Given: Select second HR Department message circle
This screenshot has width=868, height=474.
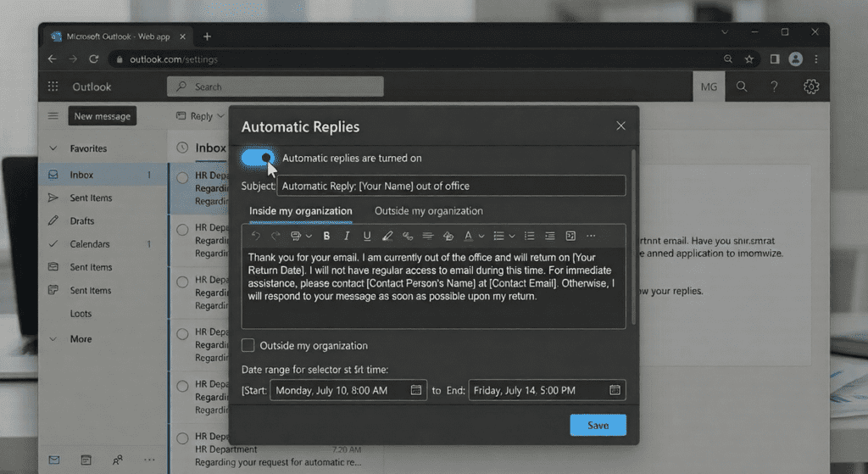Looking at the screenshot, I should click(x=182, y=230).
